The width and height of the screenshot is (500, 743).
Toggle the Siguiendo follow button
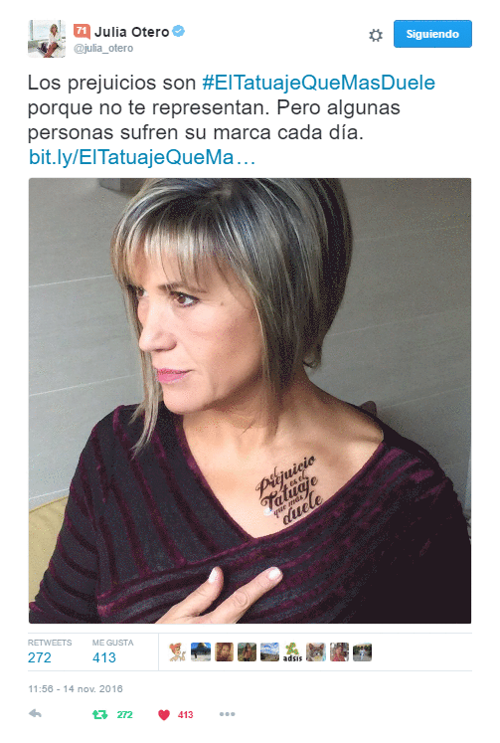click(x=432, y=34)
